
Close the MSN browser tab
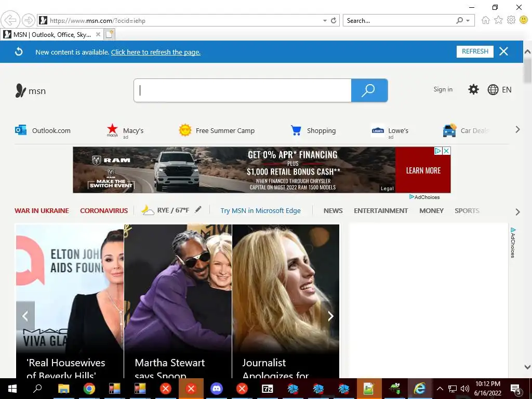click(98, 34)
